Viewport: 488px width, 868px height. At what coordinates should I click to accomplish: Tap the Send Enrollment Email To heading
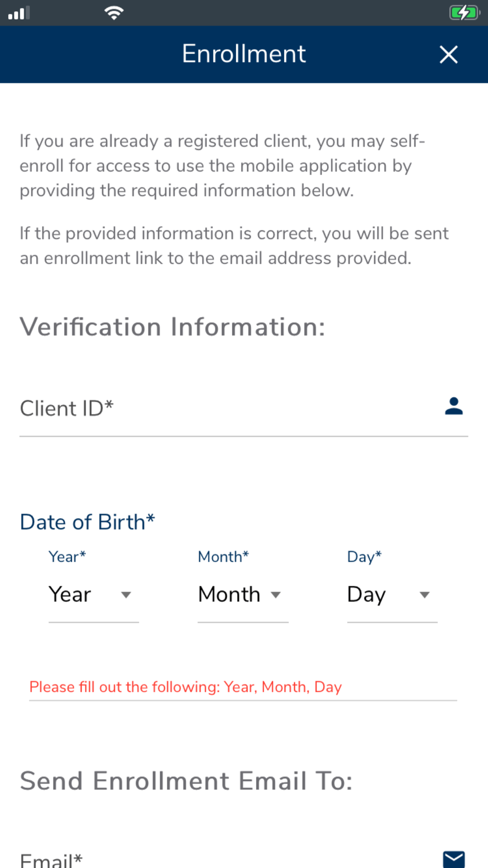(x=186, y=781)
